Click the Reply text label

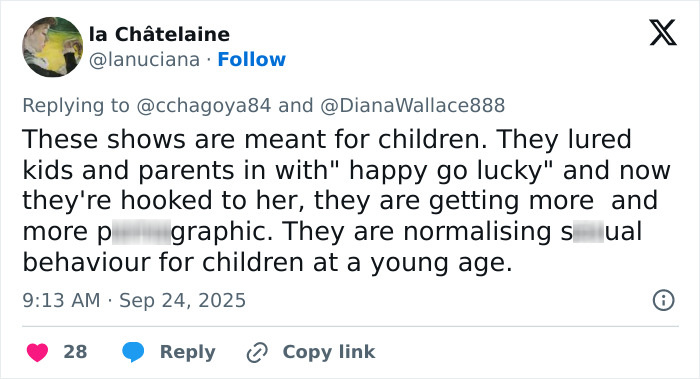pyautogui.click(x=188, y=352)
